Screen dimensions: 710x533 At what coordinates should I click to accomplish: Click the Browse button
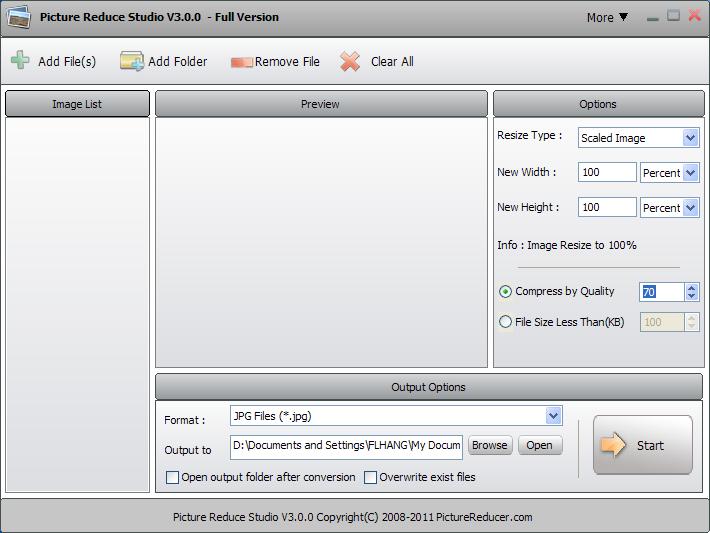click(489, 446)
